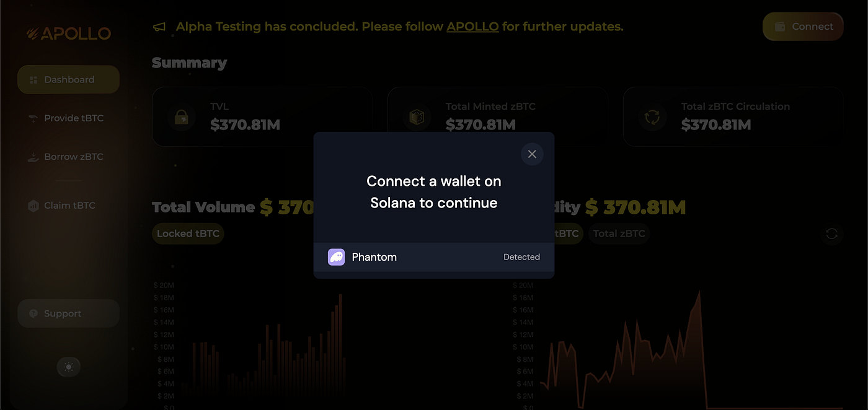Click the APOLLO logo in the sidebar

68,33
